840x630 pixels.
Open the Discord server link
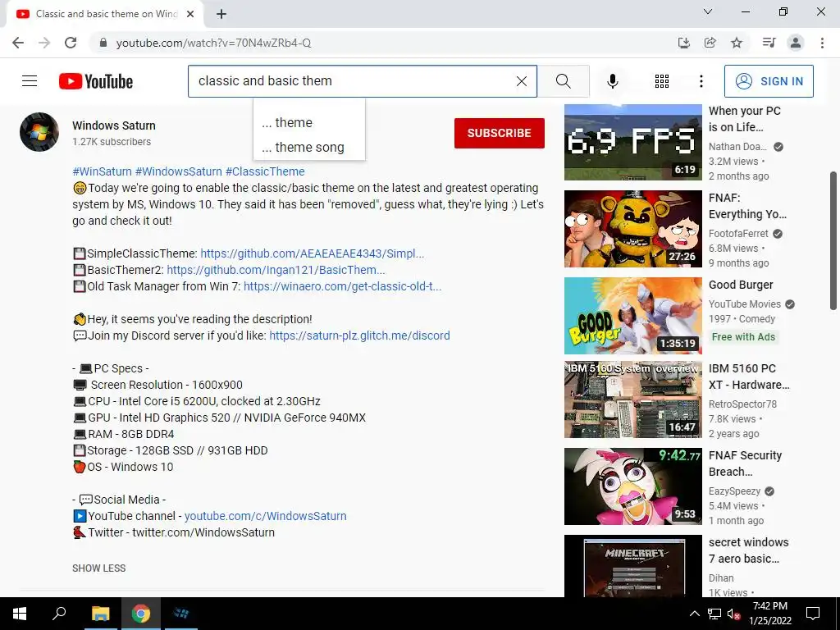click(x=359, y=336)
